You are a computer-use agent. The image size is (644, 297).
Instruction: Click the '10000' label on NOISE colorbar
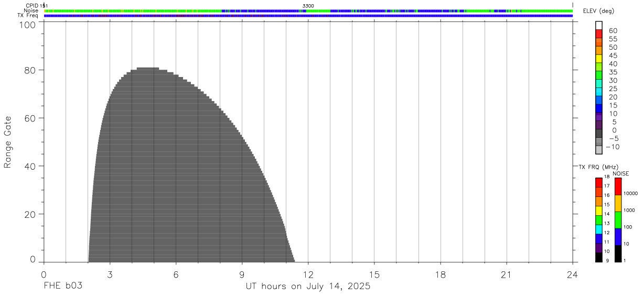[x=630, y=194]
